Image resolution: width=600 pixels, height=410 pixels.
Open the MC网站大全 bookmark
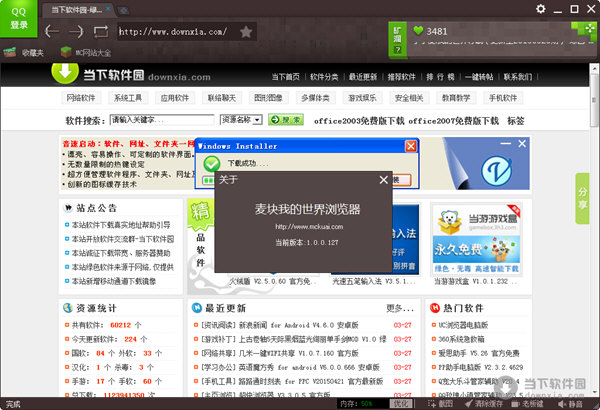click(x=86, y=52)
